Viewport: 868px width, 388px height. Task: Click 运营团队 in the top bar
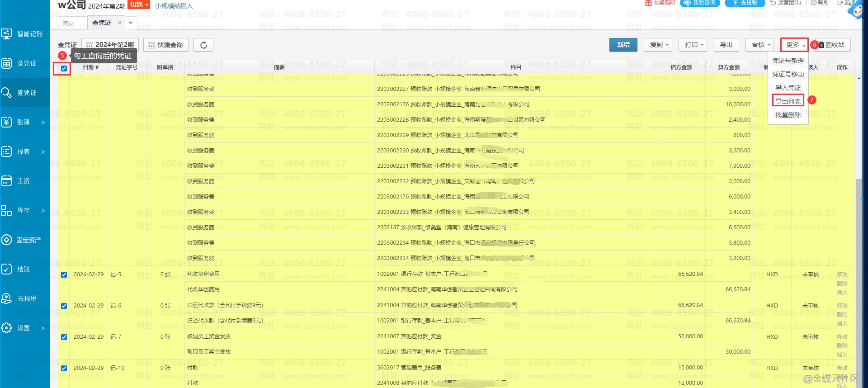coord(786,3)
